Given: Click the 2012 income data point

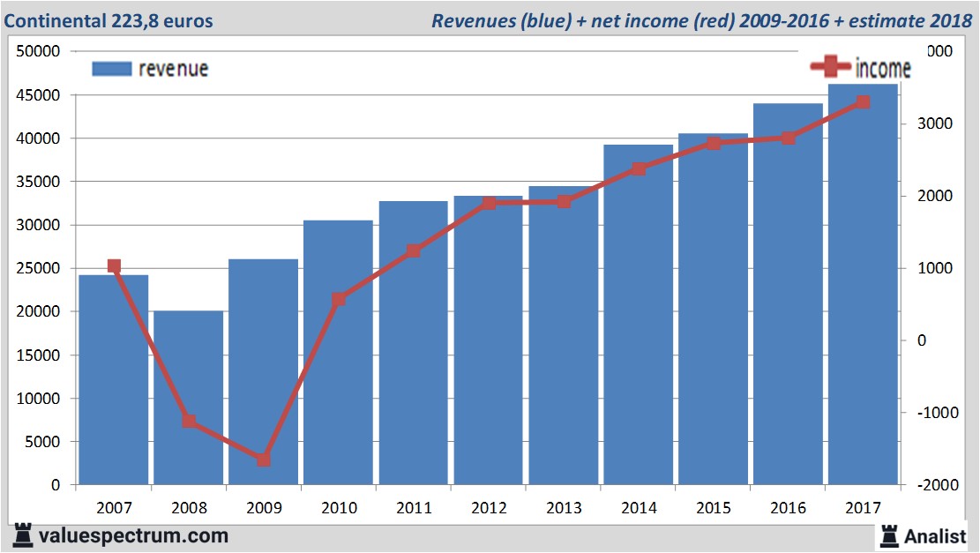Looking at the screenshot, I should [489, 203].
